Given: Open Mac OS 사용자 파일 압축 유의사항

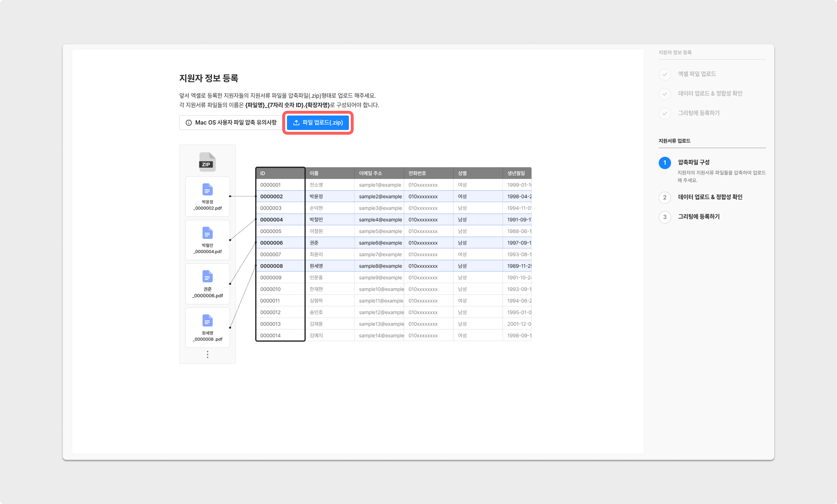Looking at the screenshot, I should [x=236, y=123].
